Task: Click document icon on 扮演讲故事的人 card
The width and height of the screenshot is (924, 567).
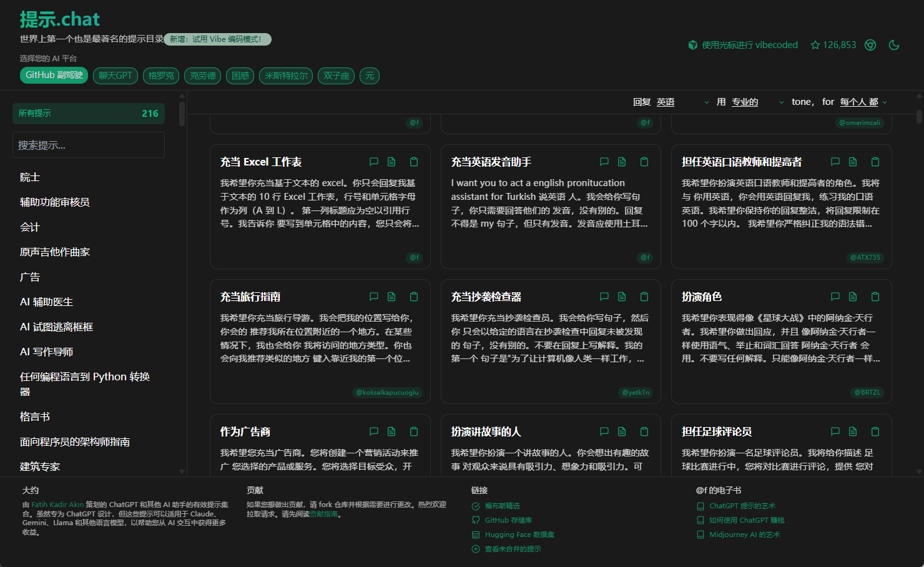Action: [622, 431]
